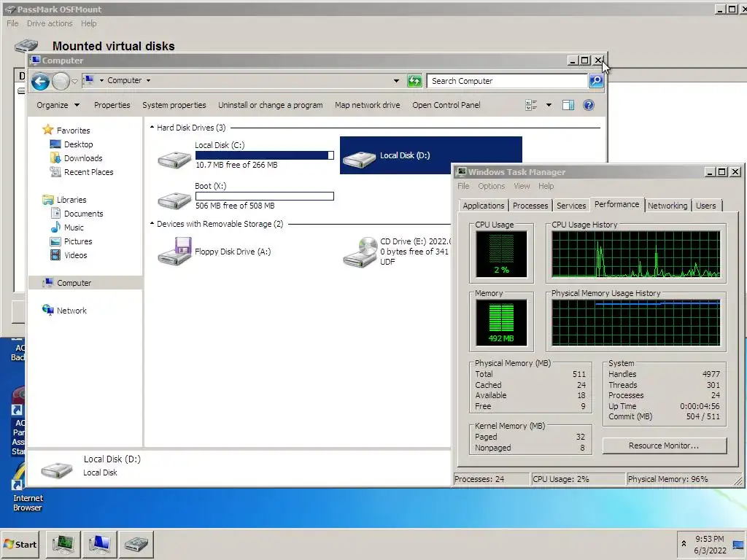
Task: Expand the arrow before Computer in address bar
Action: [x=101, y=80]
